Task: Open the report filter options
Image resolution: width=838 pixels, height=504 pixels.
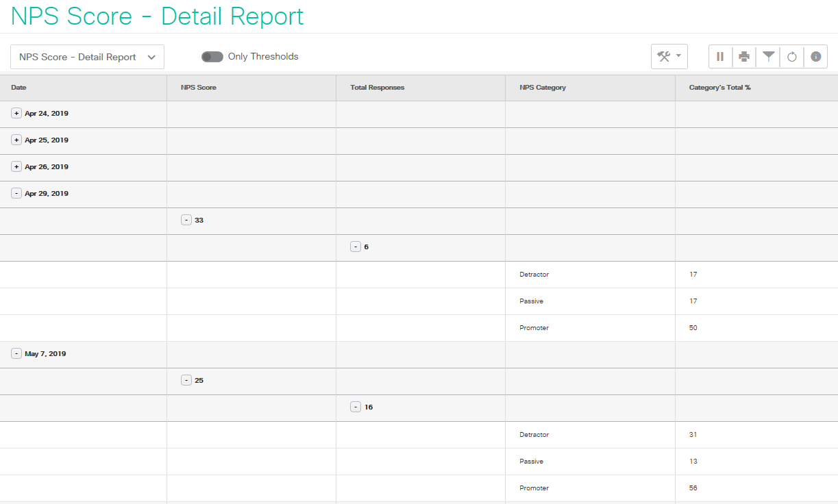Action: (768, 56)
